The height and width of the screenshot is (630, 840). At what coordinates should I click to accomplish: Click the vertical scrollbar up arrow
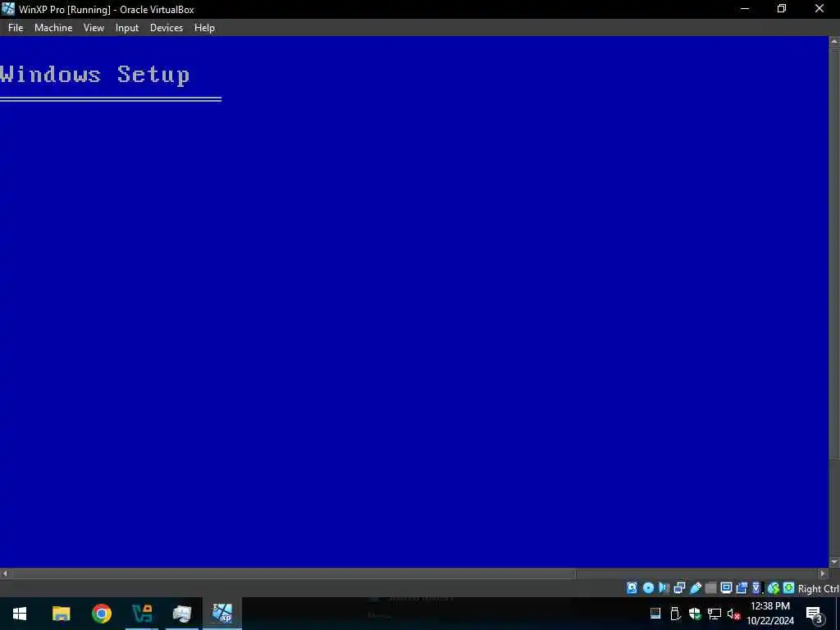834,41
